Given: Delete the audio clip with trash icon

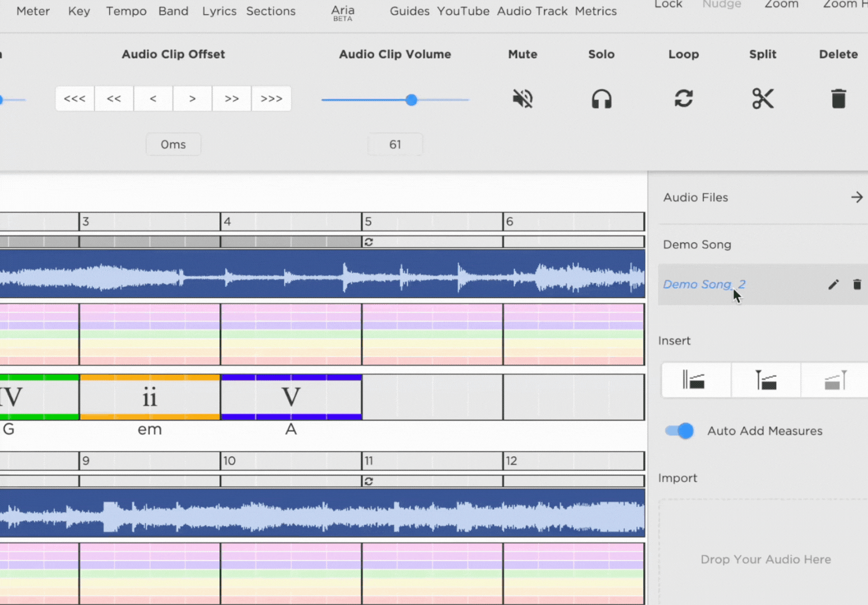Looking at the screenshot, I should (x=838, y=99).
